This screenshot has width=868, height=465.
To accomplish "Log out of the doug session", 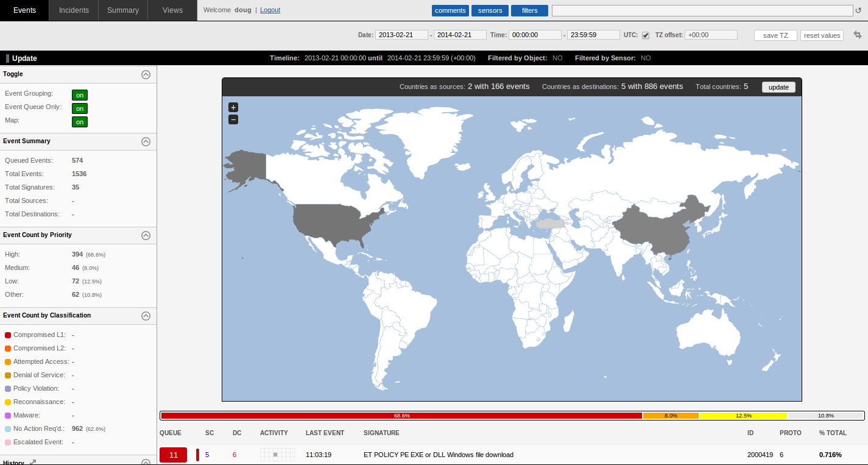I will click(270, 10).
